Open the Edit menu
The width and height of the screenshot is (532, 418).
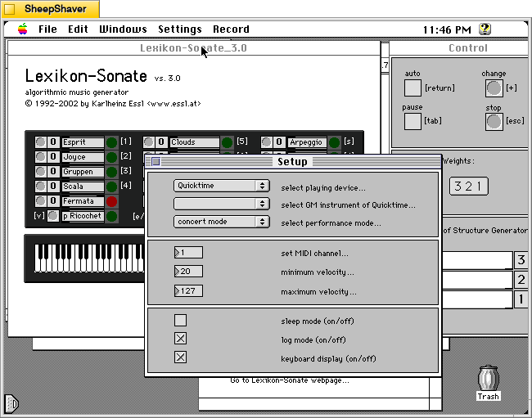pos(78,29)
